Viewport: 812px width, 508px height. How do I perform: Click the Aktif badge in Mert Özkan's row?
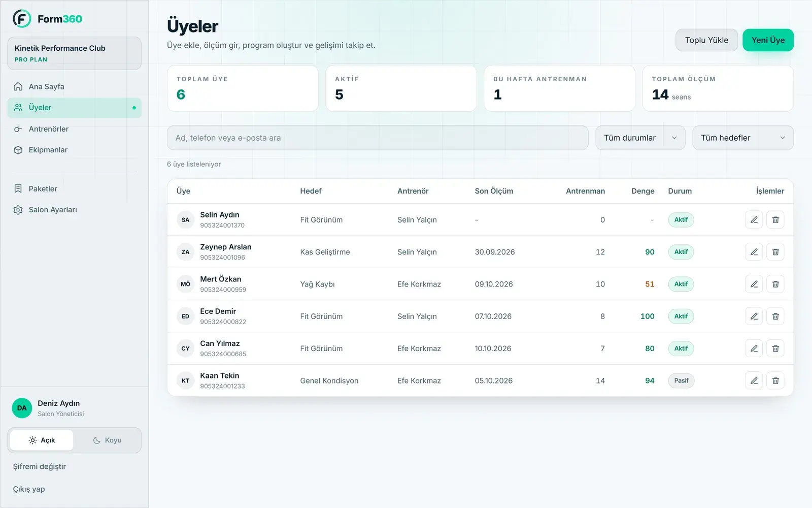click(681, 284)
